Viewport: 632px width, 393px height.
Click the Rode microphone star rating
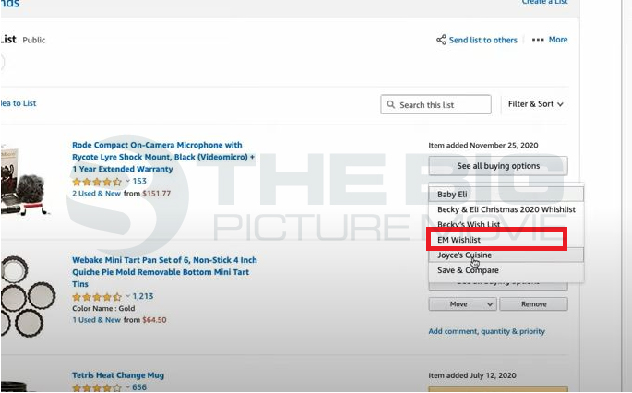pyautogui.click(x=97, y=181)
